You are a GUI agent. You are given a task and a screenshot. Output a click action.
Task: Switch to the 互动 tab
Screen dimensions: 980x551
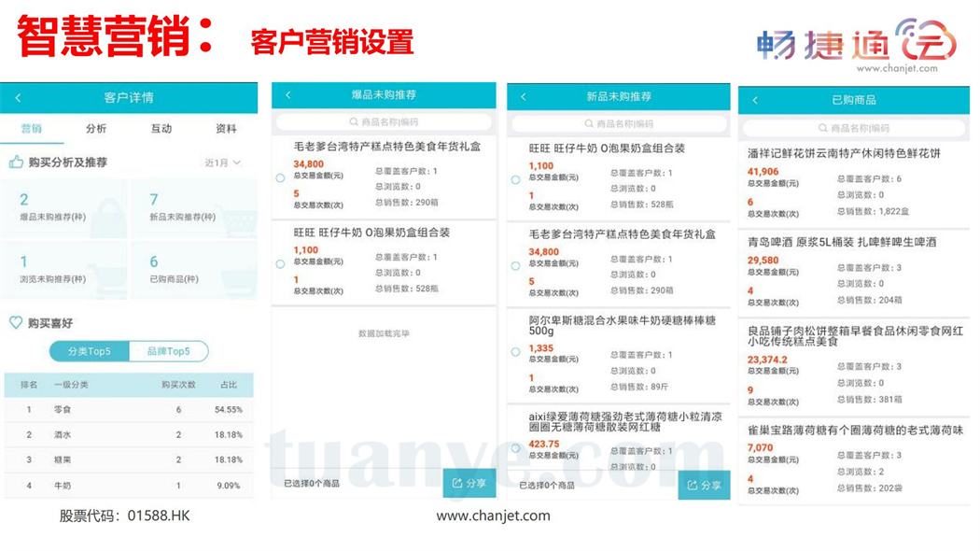pyautogui.click(x=161, y=128)
